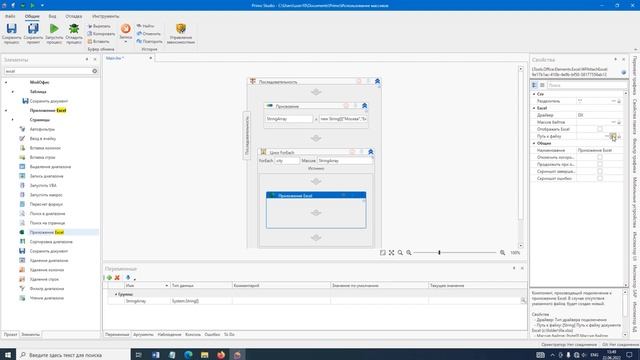The height and width of the screenshot is (360, 640).
Task: Click the properties search field
Action: point(587,85)
